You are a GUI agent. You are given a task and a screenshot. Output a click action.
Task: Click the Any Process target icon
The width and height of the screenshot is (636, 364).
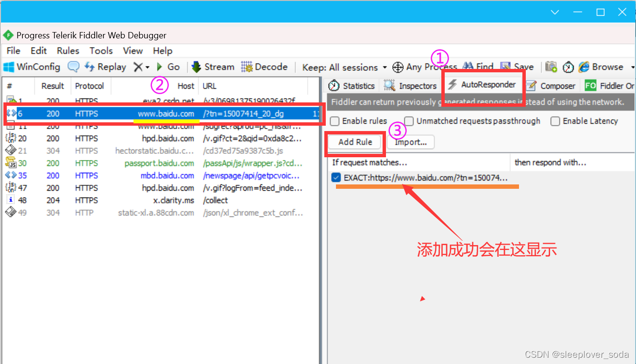[398, 67]
